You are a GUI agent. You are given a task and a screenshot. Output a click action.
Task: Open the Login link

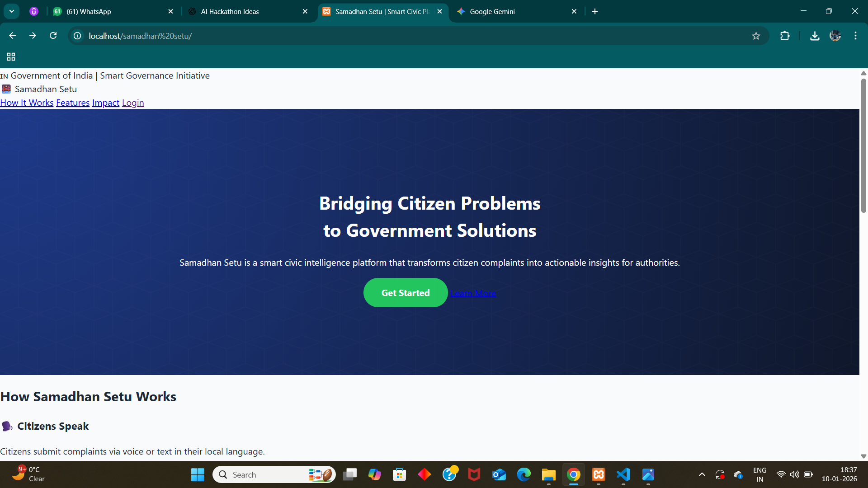pos(133,103)
